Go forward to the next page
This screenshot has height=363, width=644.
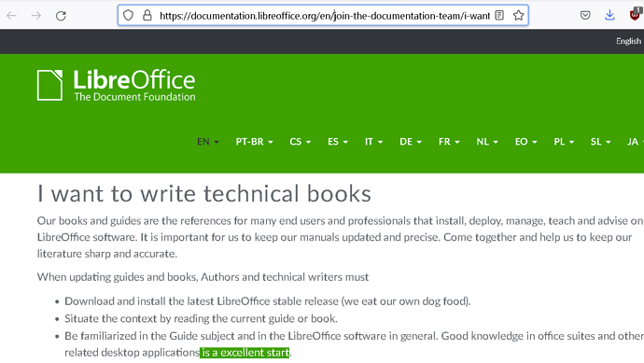point(36,16)
